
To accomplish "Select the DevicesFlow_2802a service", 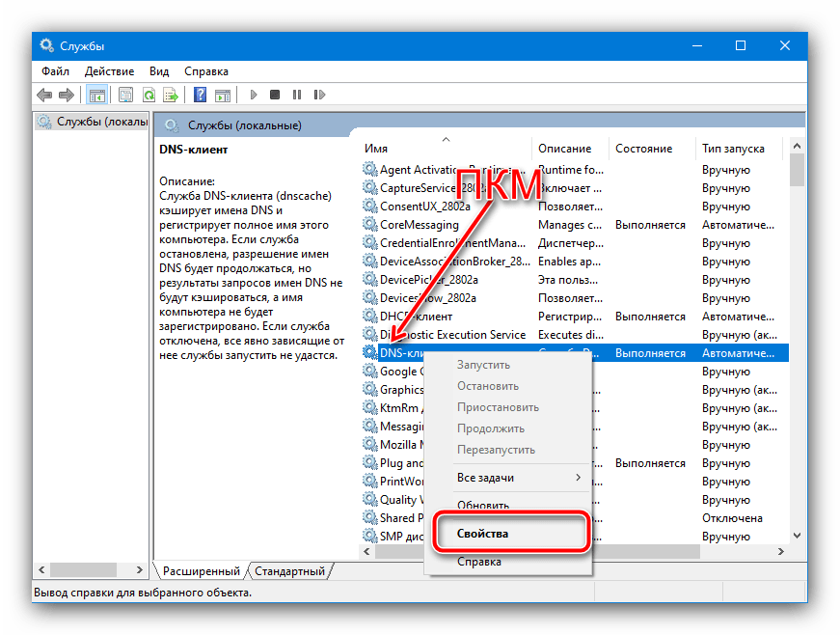I will tap(574, 298).
